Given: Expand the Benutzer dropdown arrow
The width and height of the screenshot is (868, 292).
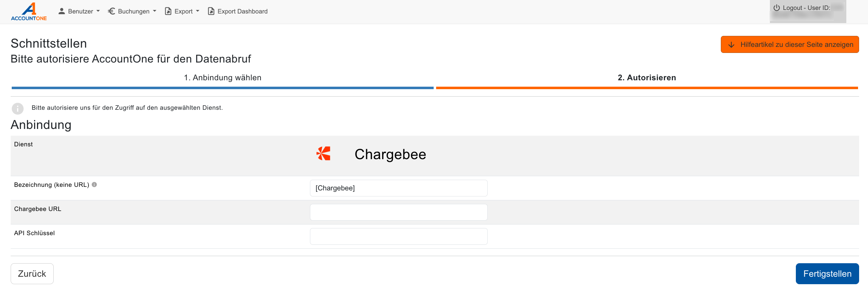Looking at the screenshot, I should tap(98, 11).
